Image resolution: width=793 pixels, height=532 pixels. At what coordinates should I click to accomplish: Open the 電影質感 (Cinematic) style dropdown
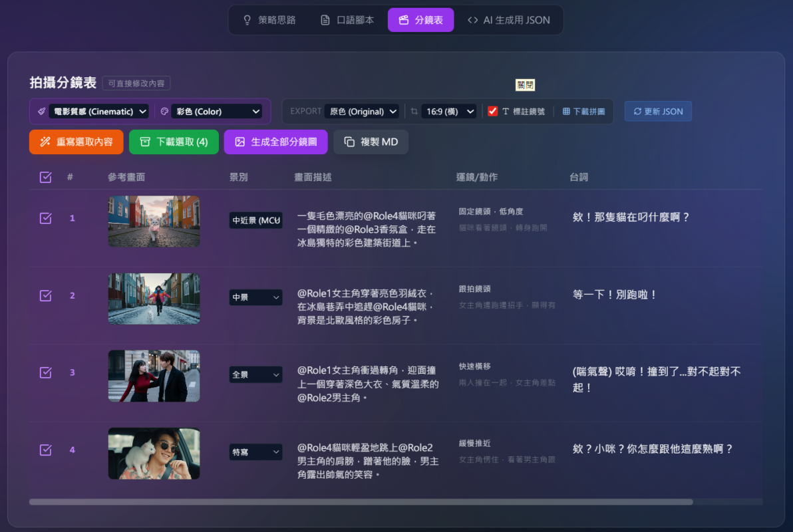pos(98,112)
